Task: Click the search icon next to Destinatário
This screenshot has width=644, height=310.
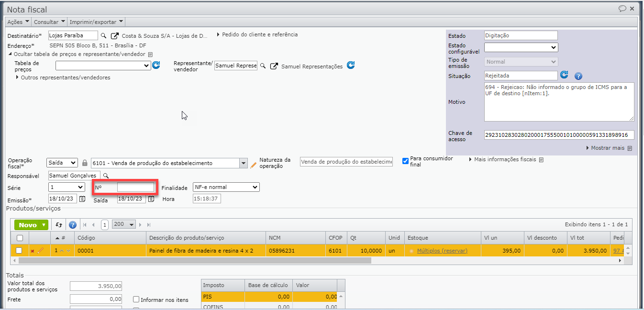Action: [103, 35]
